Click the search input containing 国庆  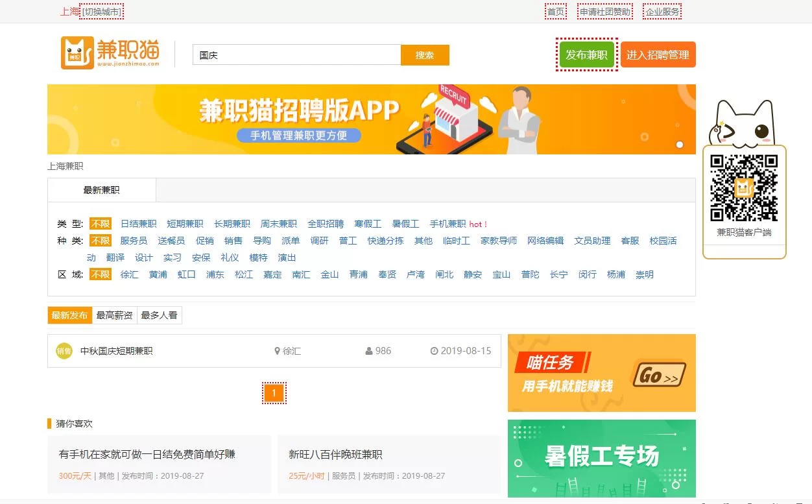(x=296, y=55)
